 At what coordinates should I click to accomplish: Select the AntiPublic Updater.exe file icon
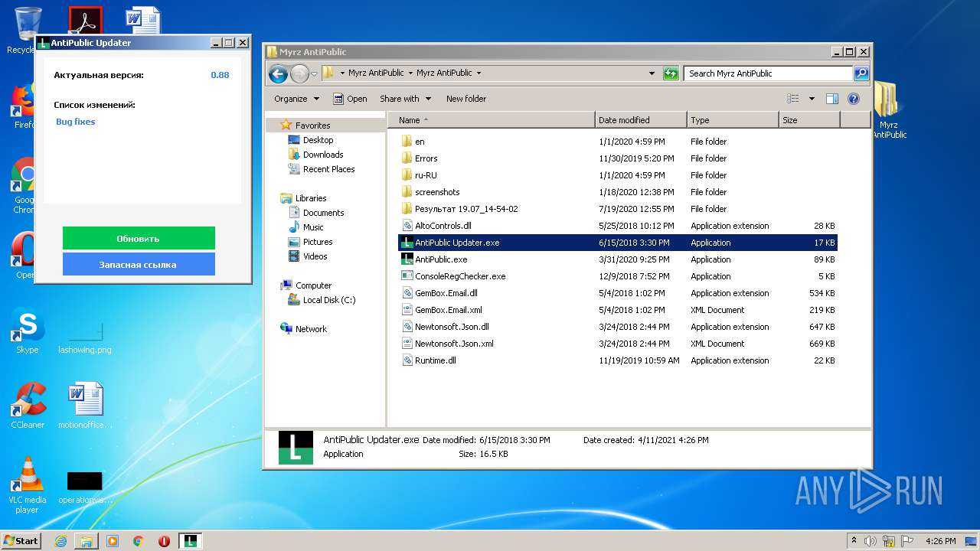(x=407, y=243)
